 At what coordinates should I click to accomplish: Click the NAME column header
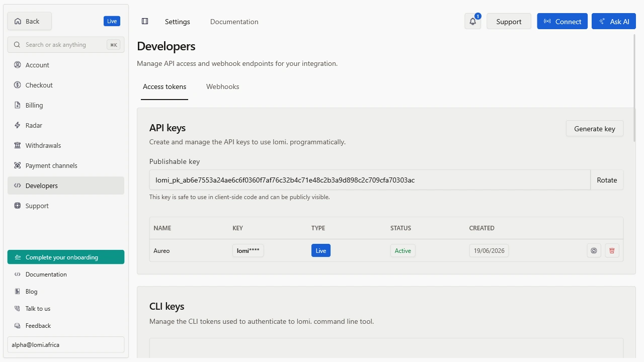pyautogui.click(x=163, y=228)
